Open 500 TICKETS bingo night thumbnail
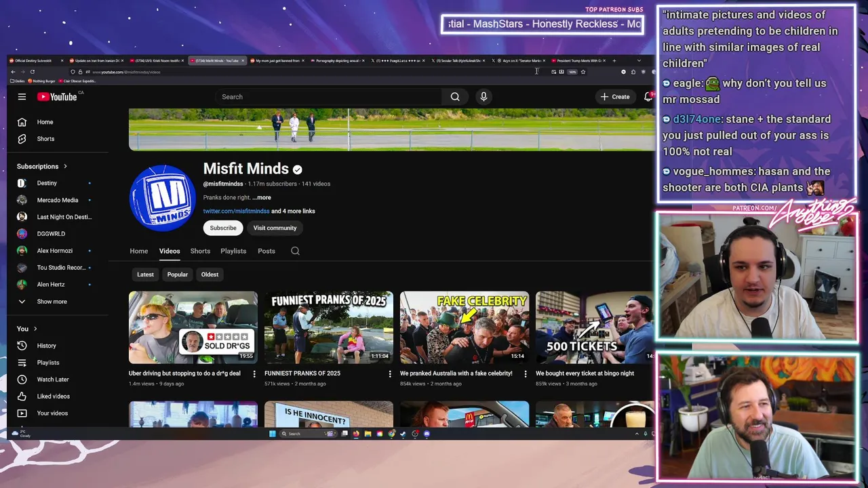This screenshot has height=488, width=868. coord(595,327)
